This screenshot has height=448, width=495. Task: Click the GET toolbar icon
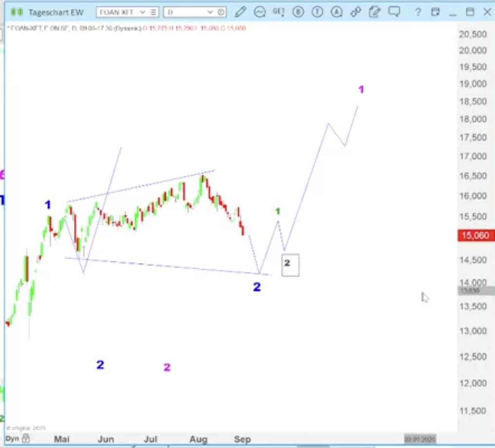pos(278,12)
